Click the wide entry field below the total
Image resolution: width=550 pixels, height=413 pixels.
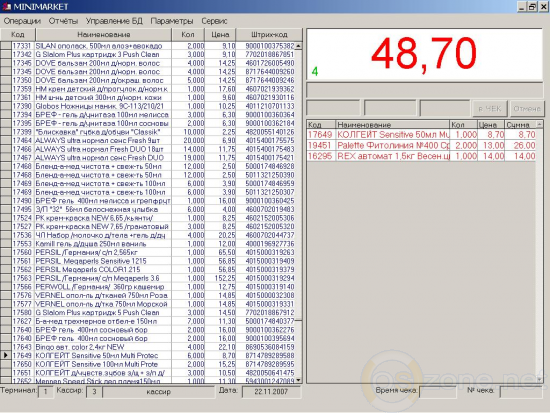point(425,91)
